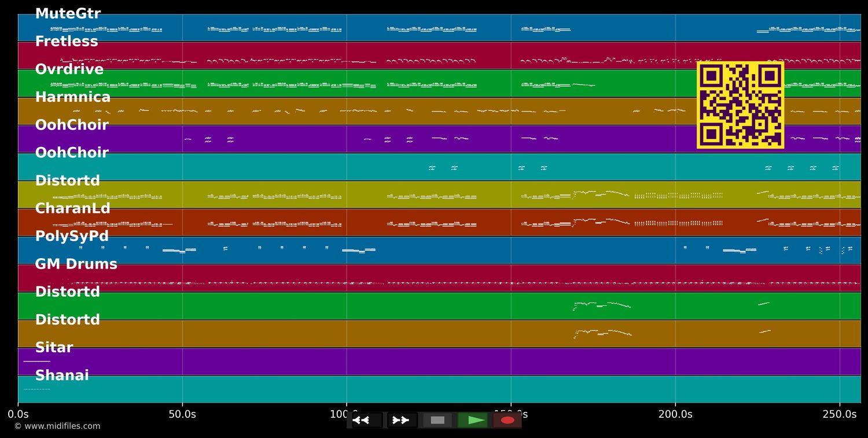The width and height of the screenshot is (868, 438).
Task: Click the 250.0s time axis label
Action: pyautogui.click(x=839, y=414)
